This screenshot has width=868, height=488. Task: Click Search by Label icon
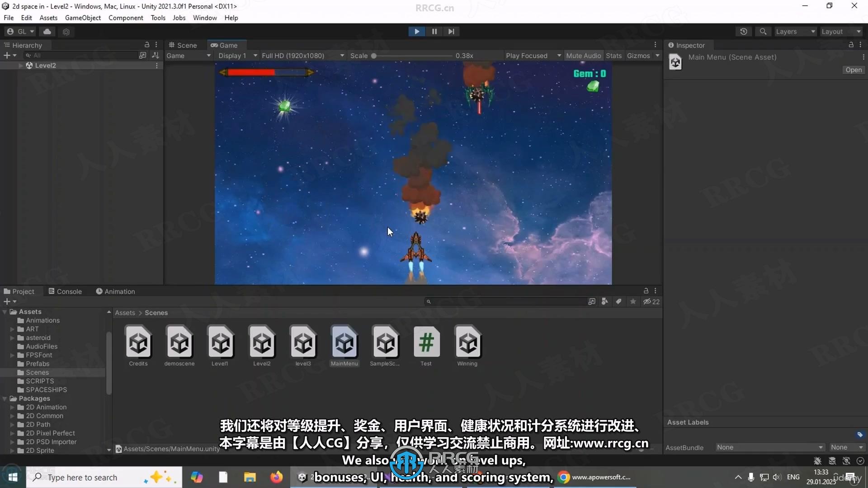click(619, 301)
